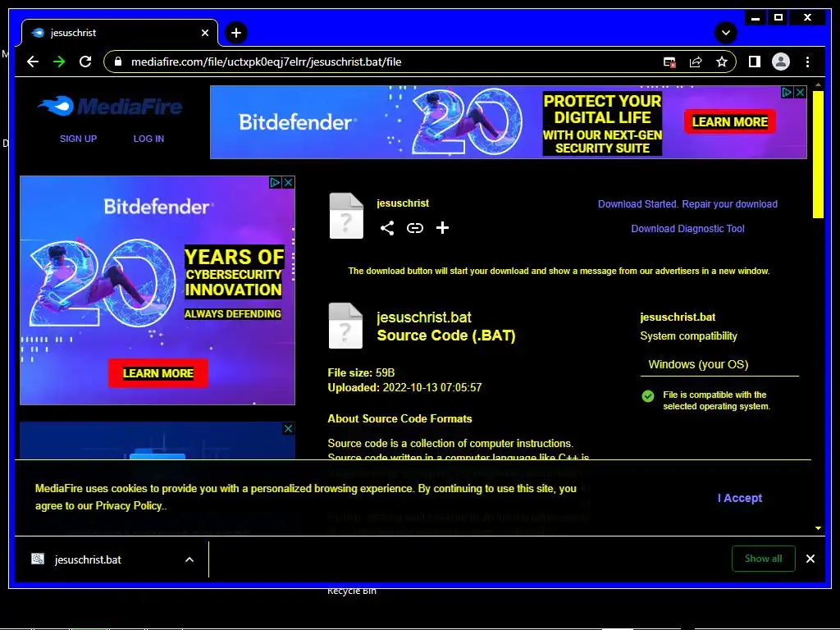The width and height of the screenshot is (840, 630).
Task: Click AdChoices icon on left Bitdefender ad
Action: click(275, 182)
